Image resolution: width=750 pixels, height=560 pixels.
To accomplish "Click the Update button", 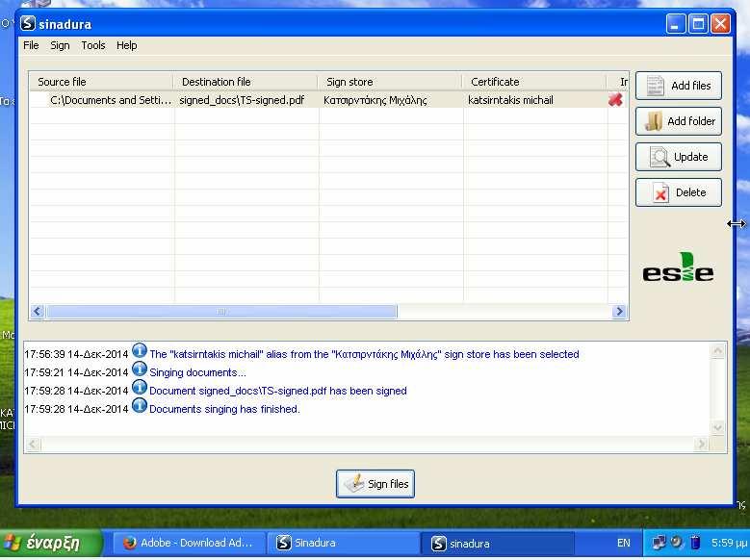I will pyautogui.click(x=678, y=157).
